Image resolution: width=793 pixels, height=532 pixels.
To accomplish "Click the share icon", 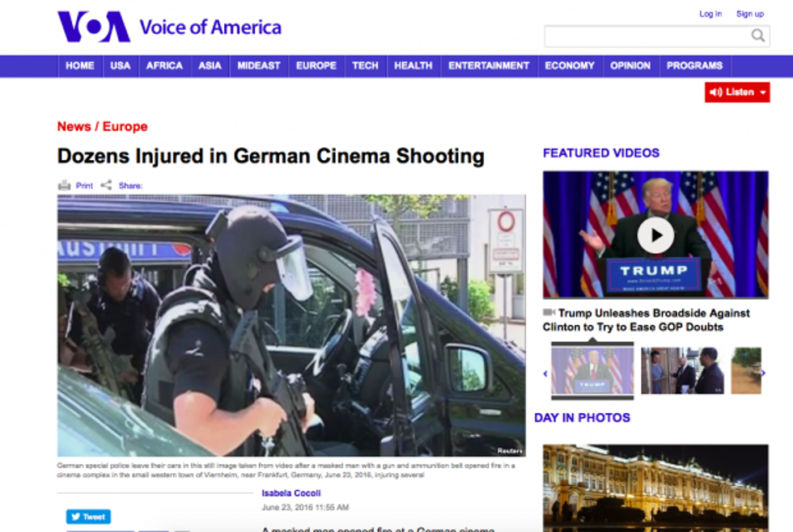I will (x=106, y=185).
